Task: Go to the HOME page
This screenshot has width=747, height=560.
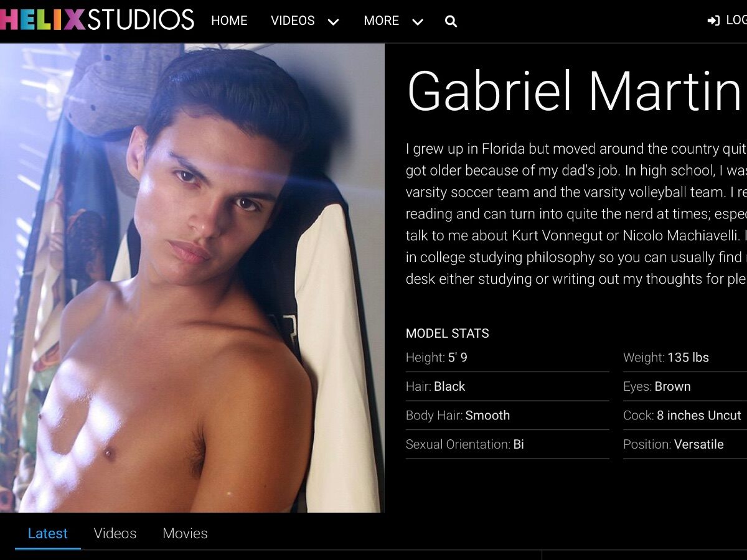Action: point(229,21)
